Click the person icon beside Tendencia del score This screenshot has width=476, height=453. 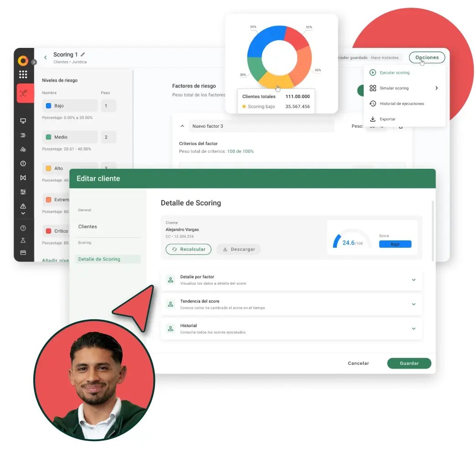(x=171, y=304)
